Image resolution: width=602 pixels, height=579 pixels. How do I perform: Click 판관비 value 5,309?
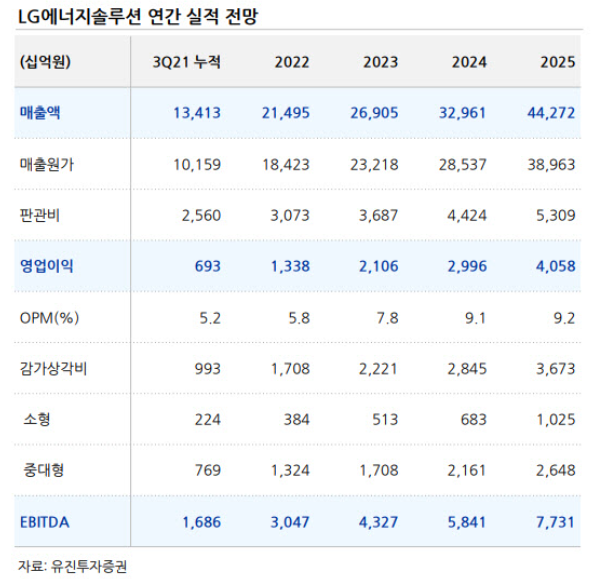(556, 216)
